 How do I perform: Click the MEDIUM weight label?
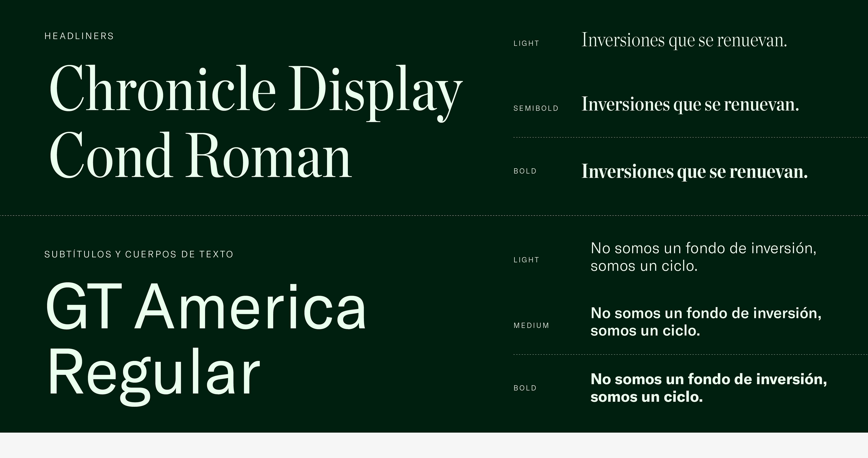531,325
